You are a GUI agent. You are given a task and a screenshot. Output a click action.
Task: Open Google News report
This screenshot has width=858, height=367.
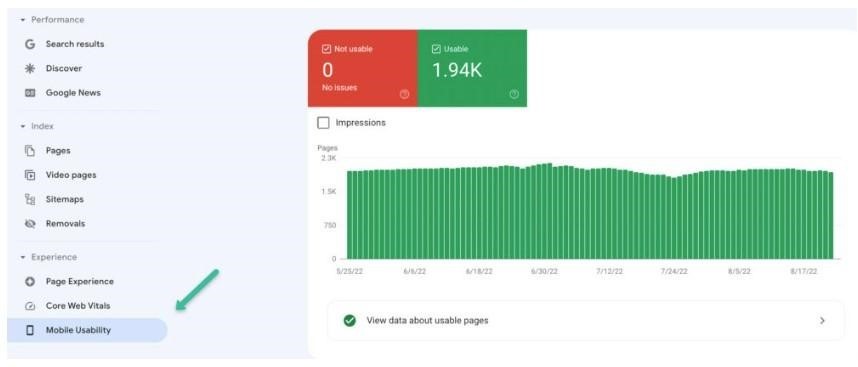pyautogui.click(x=73, y=93)
